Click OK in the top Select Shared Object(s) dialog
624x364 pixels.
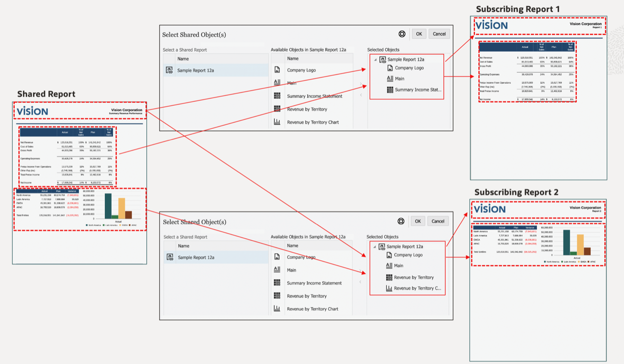418,34
